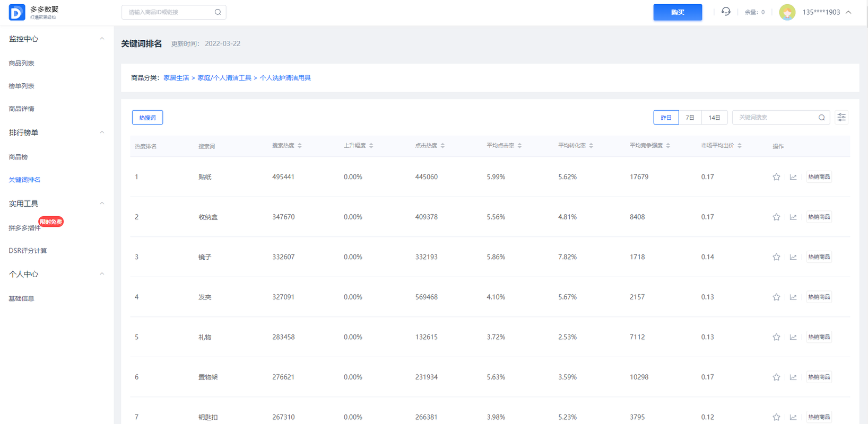Click 热销商品 button for 收纳盒
868x424 pixels.
pos(819,217)
